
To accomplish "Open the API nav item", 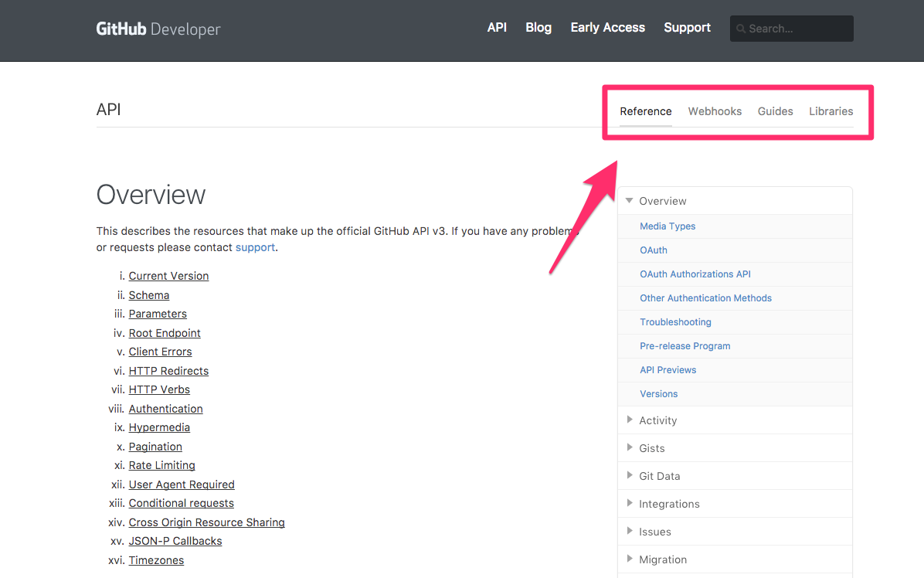I will click(x=497, y=28).
